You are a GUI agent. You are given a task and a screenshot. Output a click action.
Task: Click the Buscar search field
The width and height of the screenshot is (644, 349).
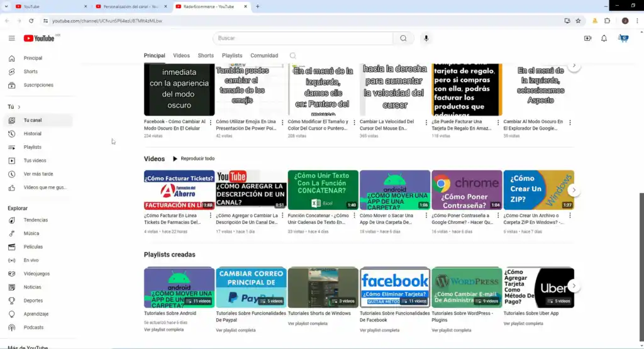tap(303, 38)
